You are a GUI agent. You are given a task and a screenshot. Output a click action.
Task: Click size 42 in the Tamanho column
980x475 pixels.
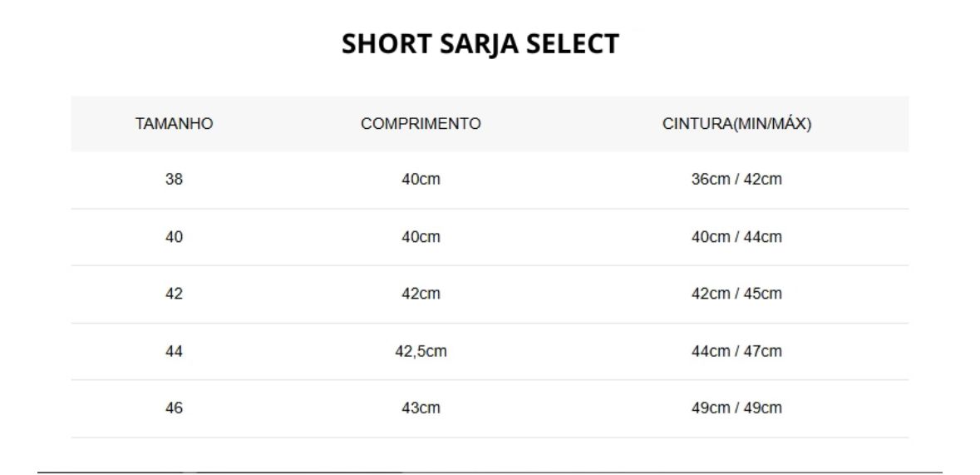tap(174, 294)
